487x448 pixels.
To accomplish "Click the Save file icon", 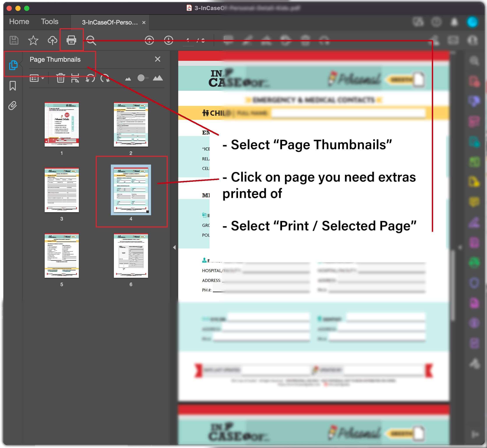I will coord(14,40).
